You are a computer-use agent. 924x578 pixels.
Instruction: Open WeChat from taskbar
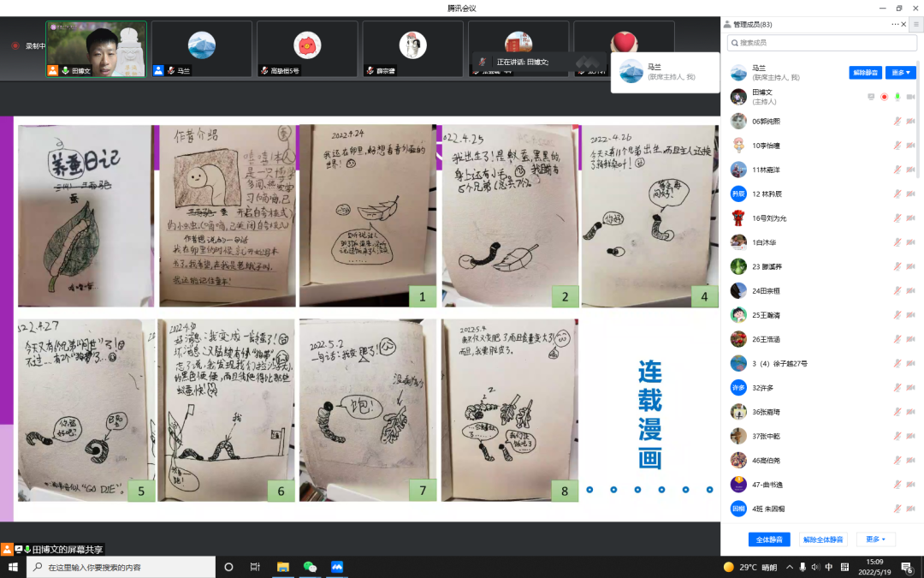click(310, 567)
